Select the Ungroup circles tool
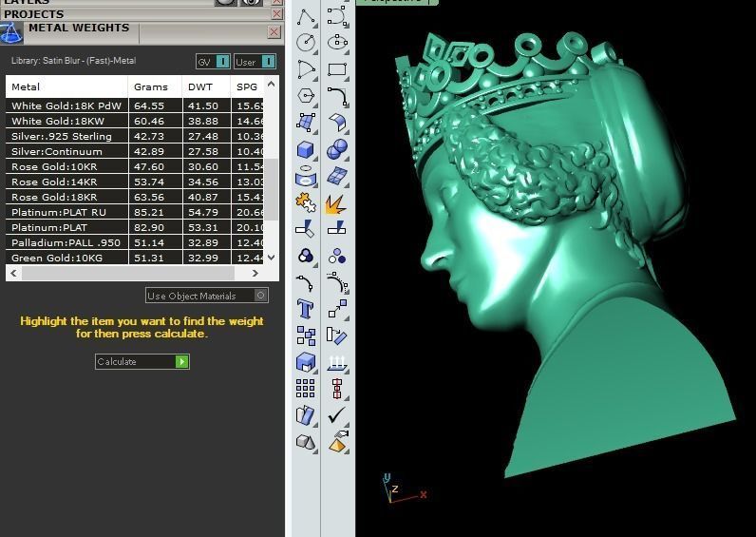Screen dimensions: 756x537 tap(337, 257)
